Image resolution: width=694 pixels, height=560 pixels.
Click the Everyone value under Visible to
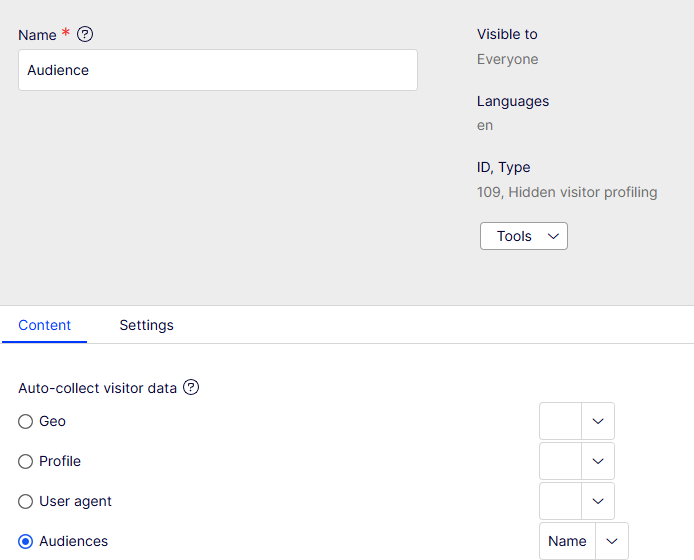click(x=508, y=59)
